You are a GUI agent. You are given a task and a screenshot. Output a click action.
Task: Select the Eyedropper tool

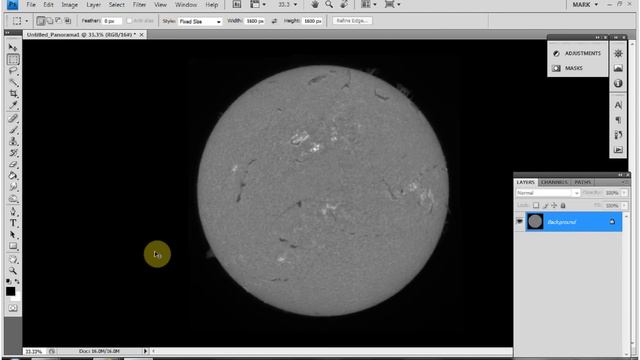click(13, 106)
